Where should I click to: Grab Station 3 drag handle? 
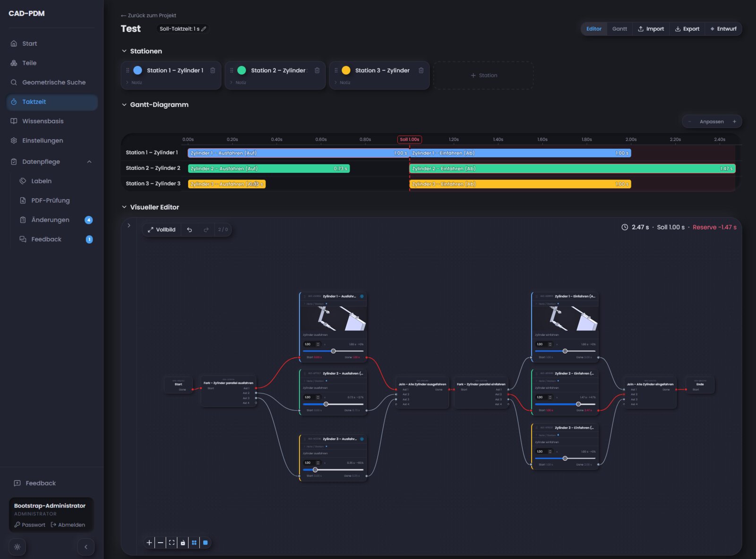pyautogui.click(x=336, y=70)
